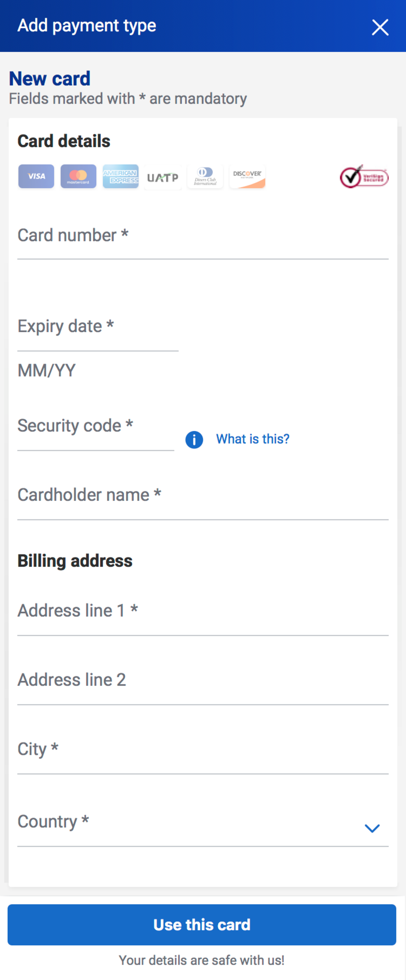Select the UATP card icon

[163, 176]
